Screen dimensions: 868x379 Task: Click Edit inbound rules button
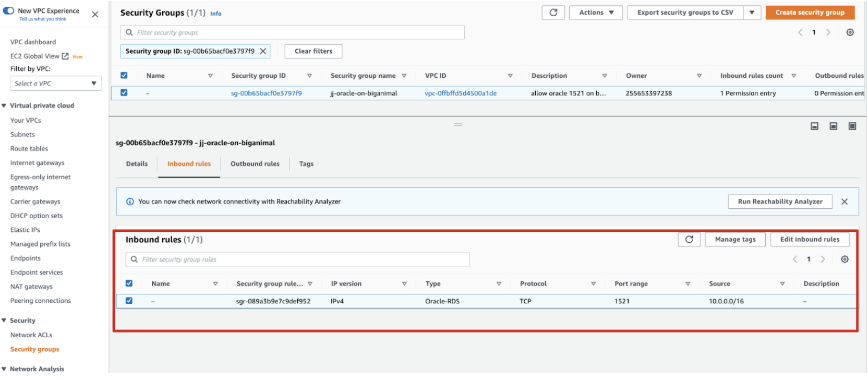point(810,240)
